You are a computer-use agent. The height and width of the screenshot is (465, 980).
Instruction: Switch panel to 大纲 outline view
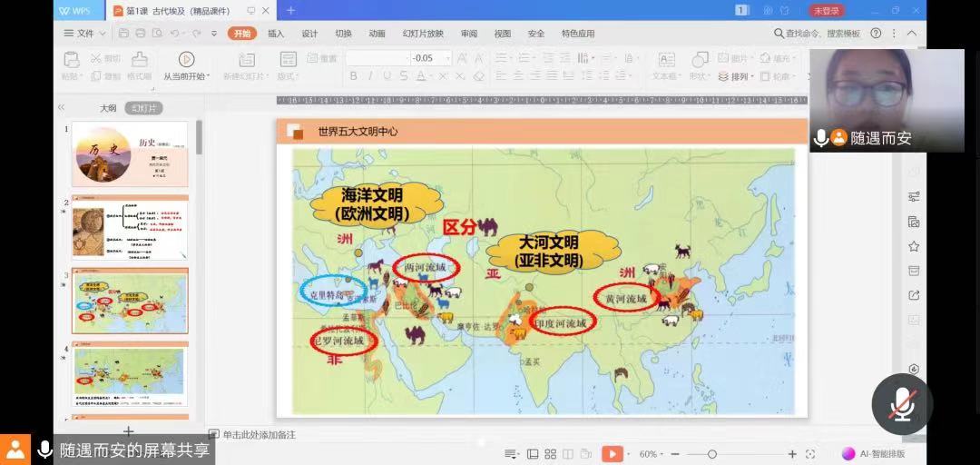coord(108,108)
